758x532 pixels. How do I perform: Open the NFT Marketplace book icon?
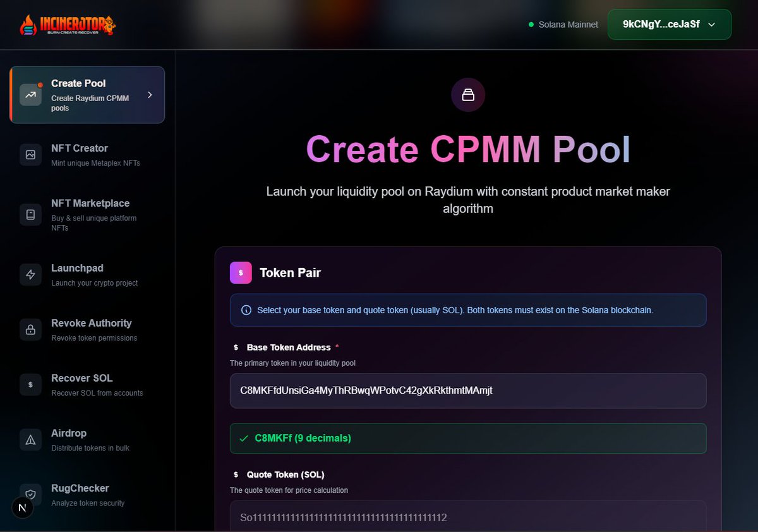[30, 214]
